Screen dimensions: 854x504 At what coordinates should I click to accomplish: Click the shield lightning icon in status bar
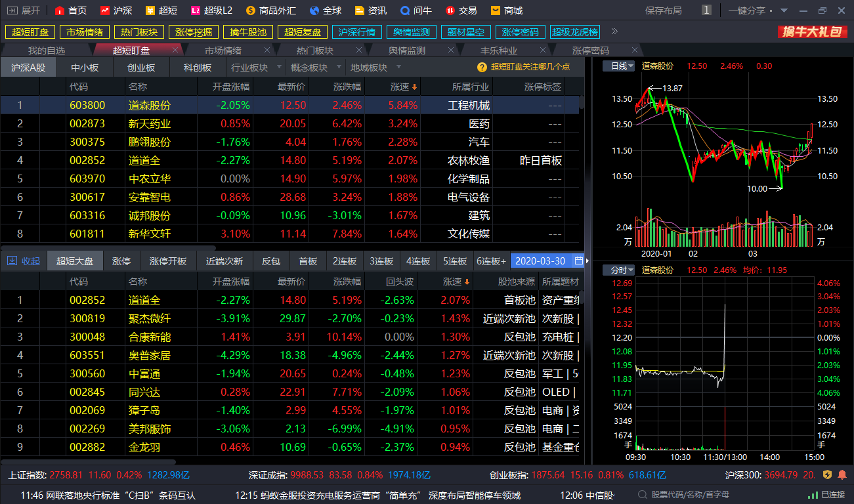(828, 474)
